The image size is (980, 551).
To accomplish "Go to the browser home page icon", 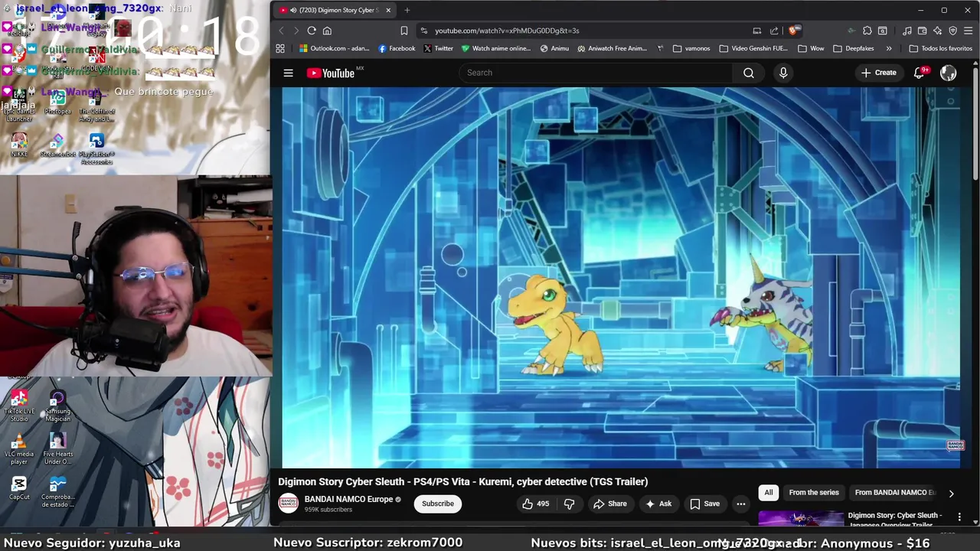I will tap(327, 31).
